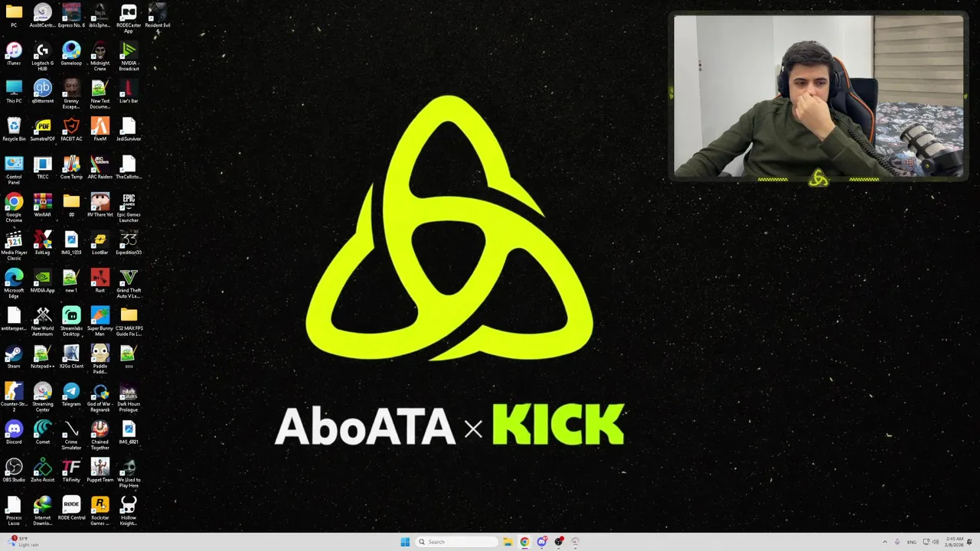Open Notepad++ desktop shortcut

[43, 357]
